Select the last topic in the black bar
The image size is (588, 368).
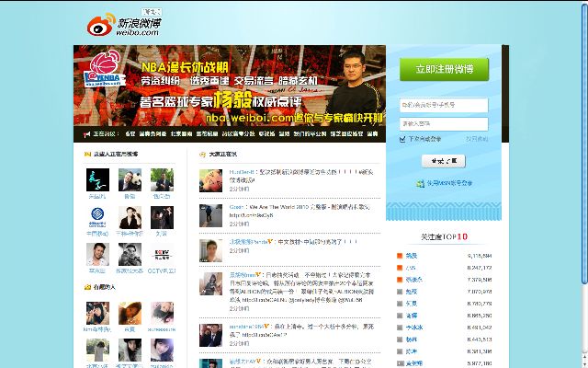pos(372,134)
